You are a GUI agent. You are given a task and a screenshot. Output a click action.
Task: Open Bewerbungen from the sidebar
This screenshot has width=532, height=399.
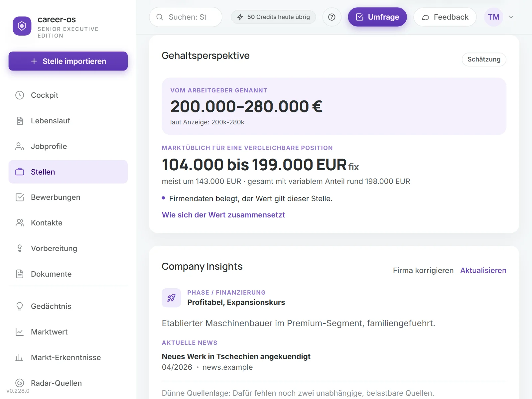click(x=68, y=197)
